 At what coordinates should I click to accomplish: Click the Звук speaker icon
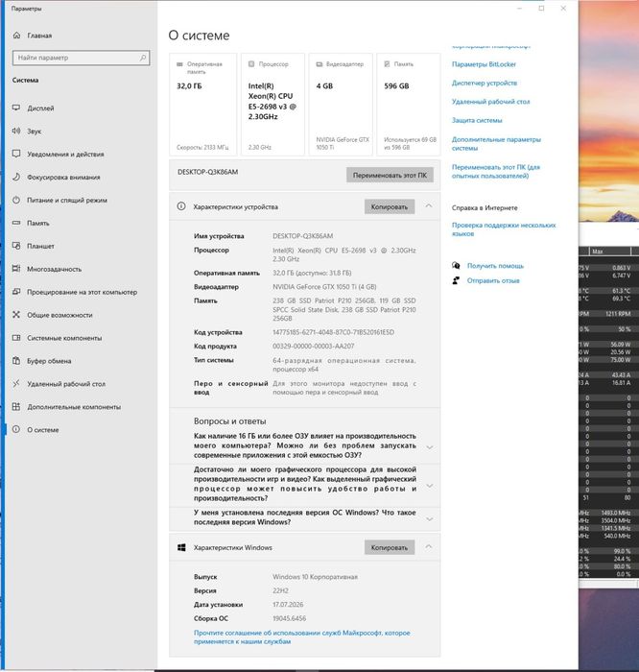pos(16,131)
